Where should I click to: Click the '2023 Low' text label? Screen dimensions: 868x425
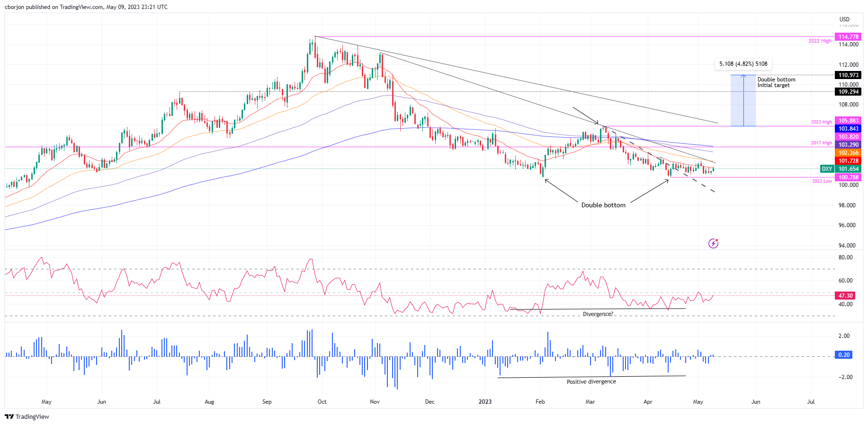[x=822, y=181]
